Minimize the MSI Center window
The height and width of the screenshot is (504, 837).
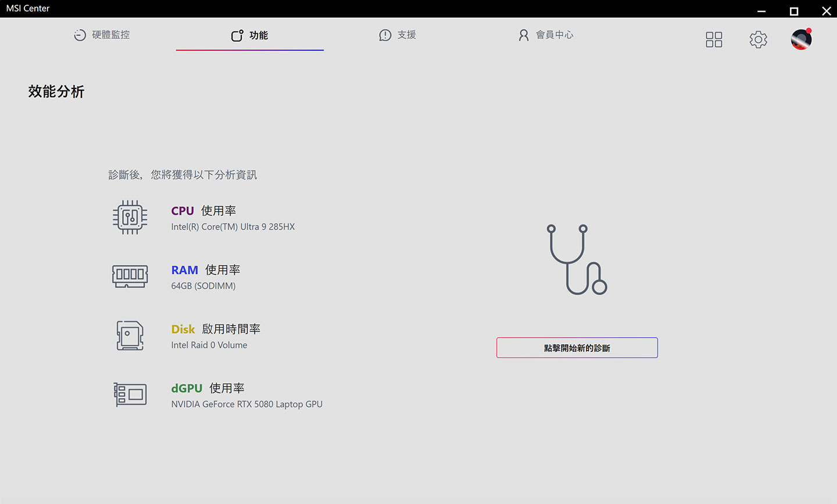point(761,11)
